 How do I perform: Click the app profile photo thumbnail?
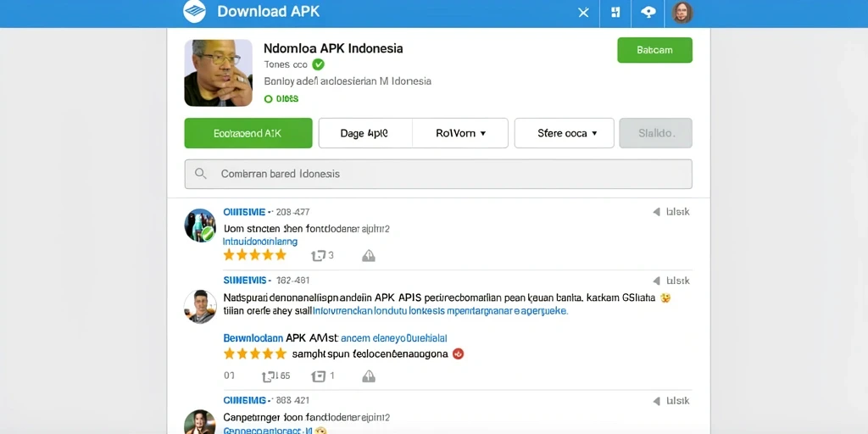click(218, 73)
